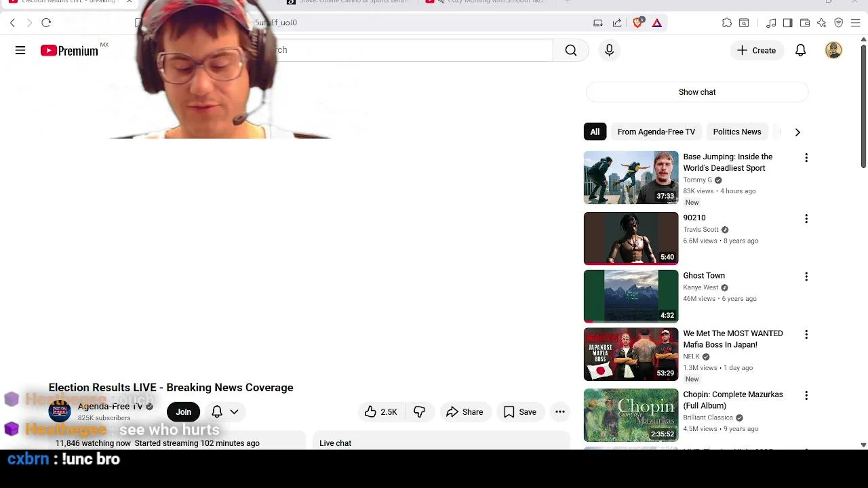Screen dimensions: 868x488
Task: Switch to the Stake Online Casino browser tab
Action: [349, 2]
